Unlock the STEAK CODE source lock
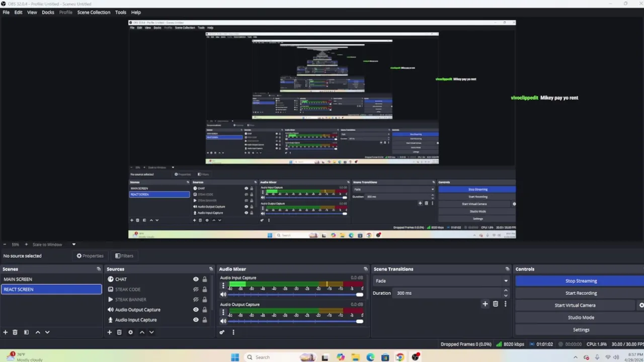The image size is (644, 362). pyautogui.click(x=204, y=289)
